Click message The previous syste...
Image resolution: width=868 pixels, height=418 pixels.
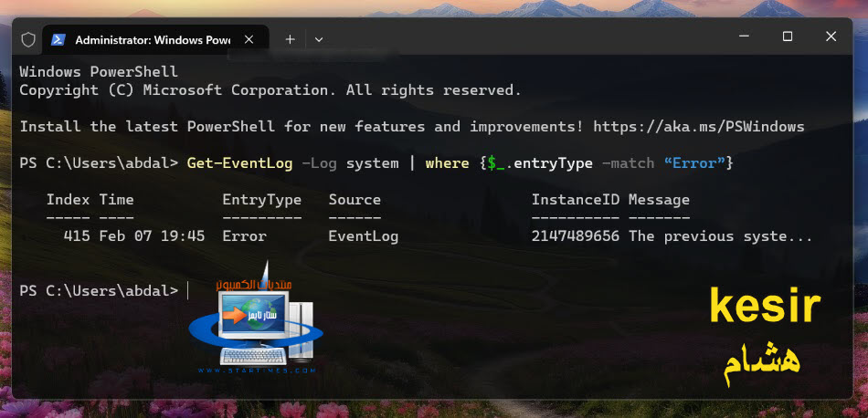(x=720, y=236)
